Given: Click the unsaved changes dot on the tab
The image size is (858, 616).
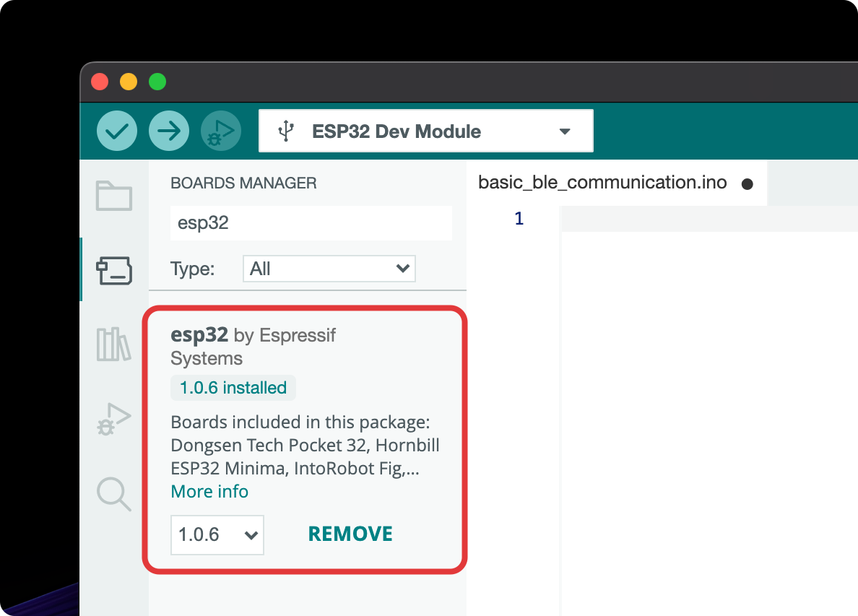Looking at the screenshot, I should pos(746,183).
